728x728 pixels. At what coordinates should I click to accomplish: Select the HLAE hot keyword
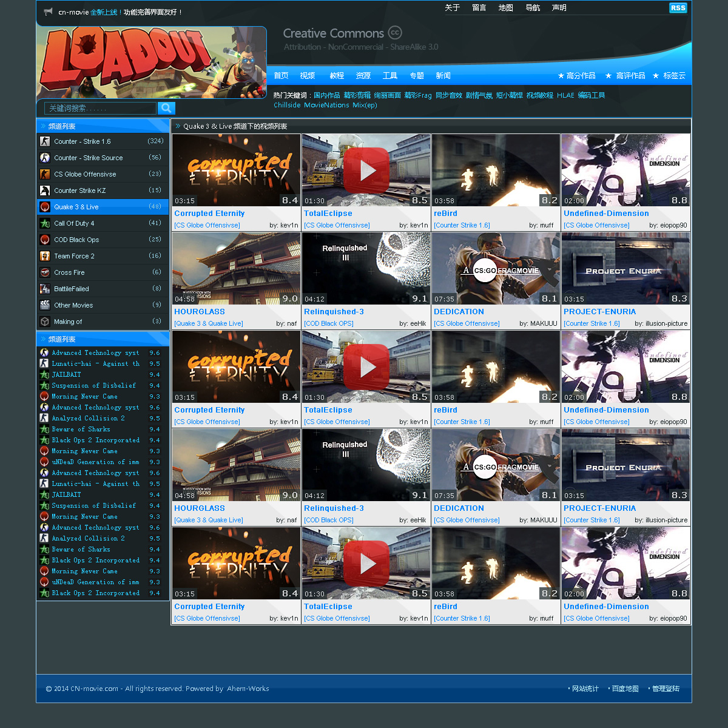[x=565, y=95]
